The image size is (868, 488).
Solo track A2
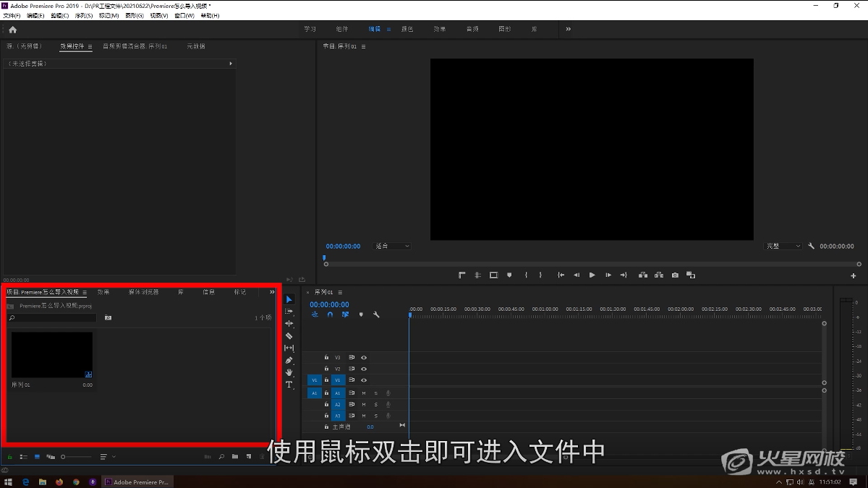tap(375, 405)
